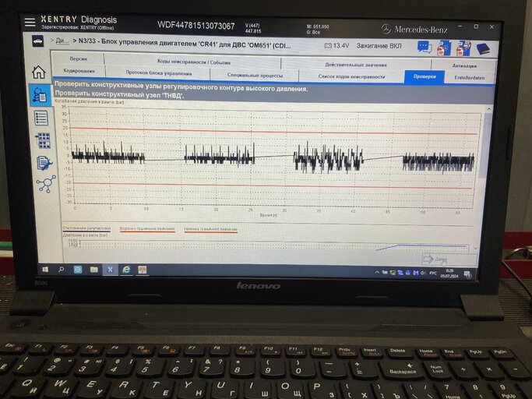Open Список кодов неисправности tab
This screenshot has height=399, width=532.
click(351, 76)
